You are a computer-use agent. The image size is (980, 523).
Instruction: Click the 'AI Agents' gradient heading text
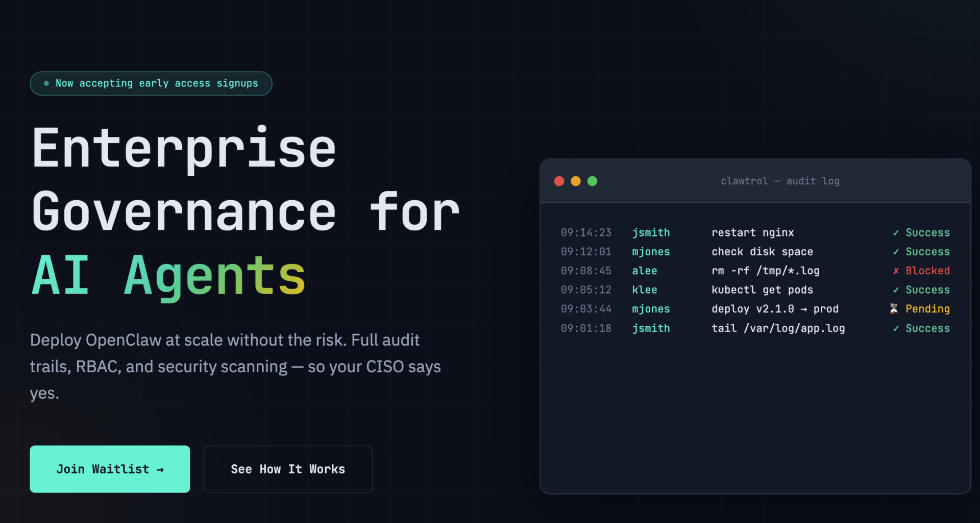point(168,276)
